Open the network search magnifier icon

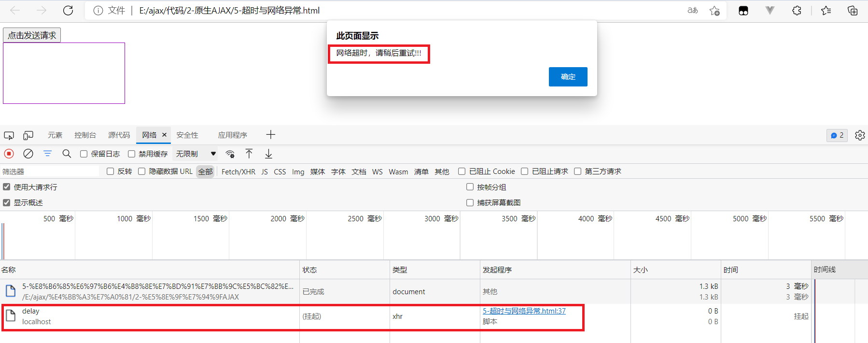(x=67, y=154)
